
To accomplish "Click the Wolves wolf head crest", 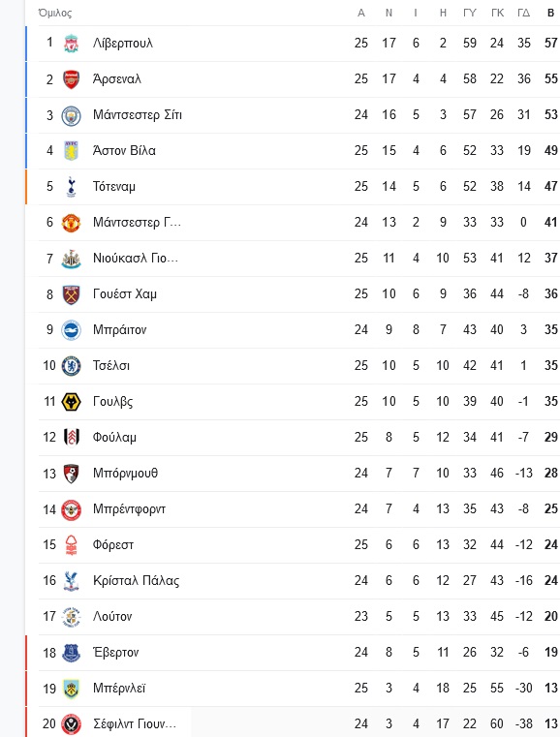I will coord(71,402).
